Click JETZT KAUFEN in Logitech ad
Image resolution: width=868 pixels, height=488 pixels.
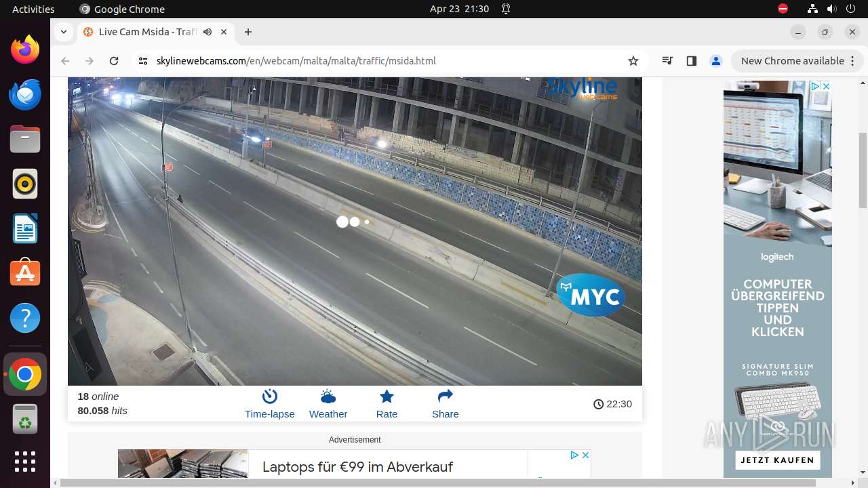pyautogui.click(x=777, y=460)
